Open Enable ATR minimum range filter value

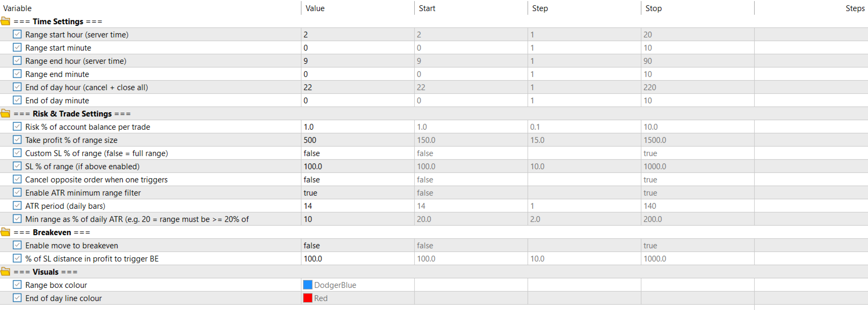coord(357,193)
